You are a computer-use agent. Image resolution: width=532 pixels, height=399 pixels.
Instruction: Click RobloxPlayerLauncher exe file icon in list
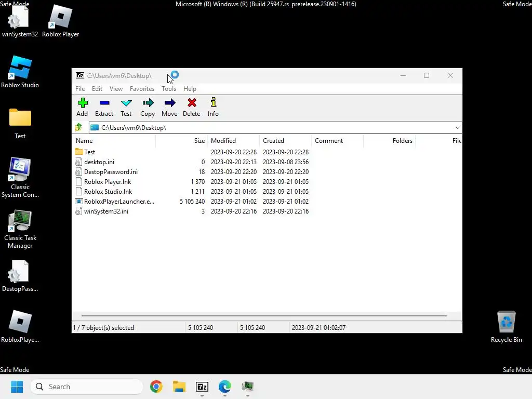pos(79,201)
